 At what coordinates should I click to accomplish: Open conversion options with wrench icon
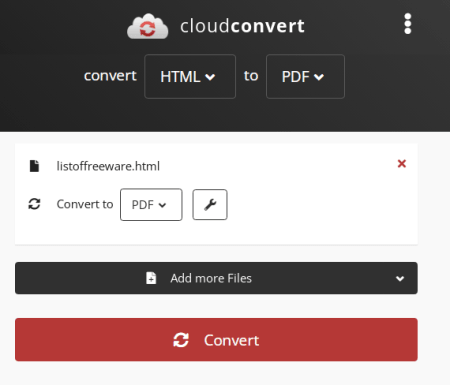(x=210, y=205)
